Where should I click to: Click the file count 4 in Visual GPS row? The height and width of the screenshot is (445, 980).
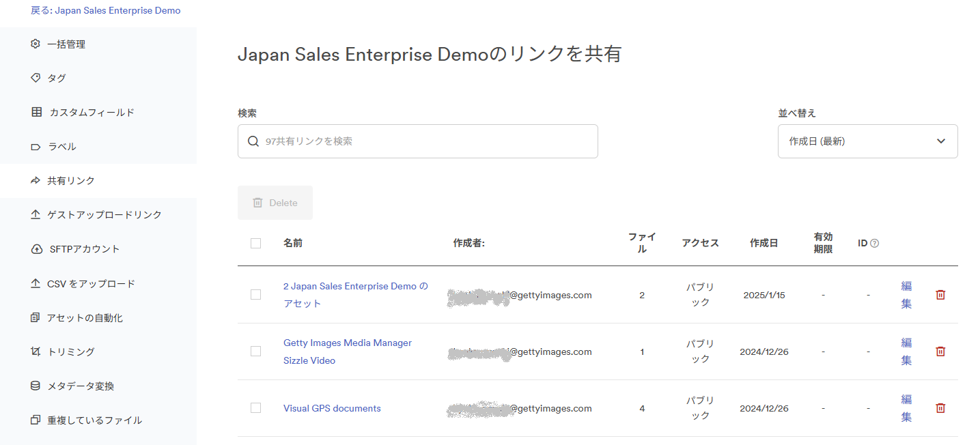[642, 408]
